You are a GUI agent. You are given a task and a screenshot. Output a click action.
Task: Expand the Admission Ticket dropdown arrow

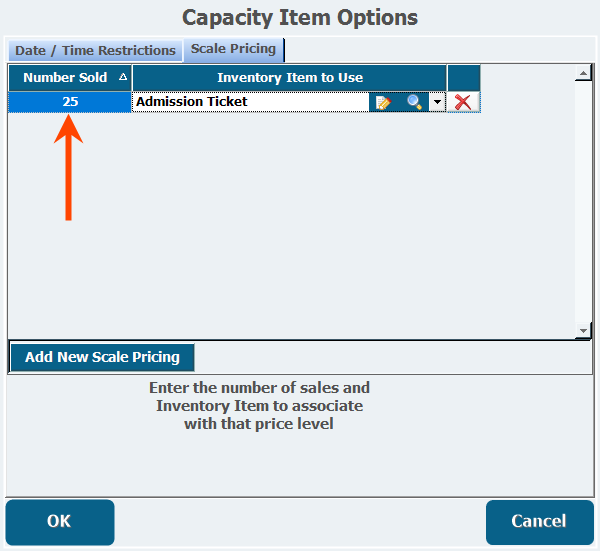437,102
